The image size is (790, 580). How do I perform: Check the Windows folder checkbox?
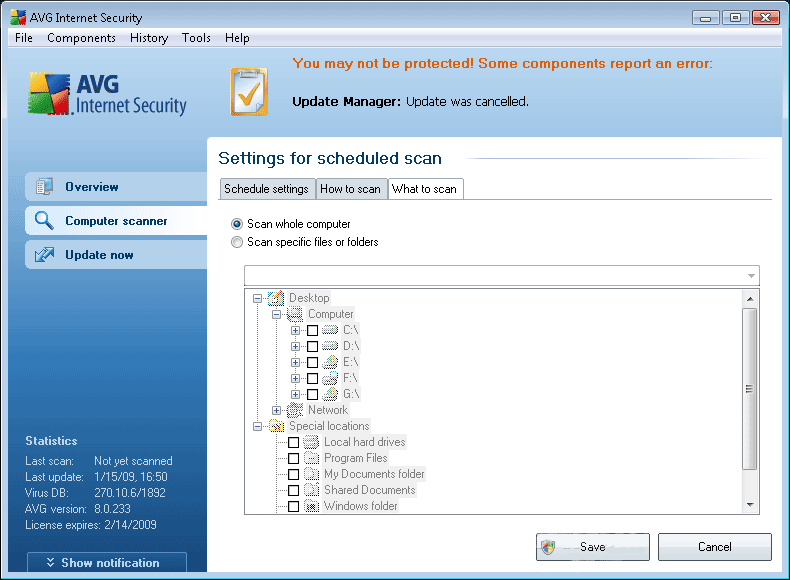pyautogui.click(x=293, y=506)
